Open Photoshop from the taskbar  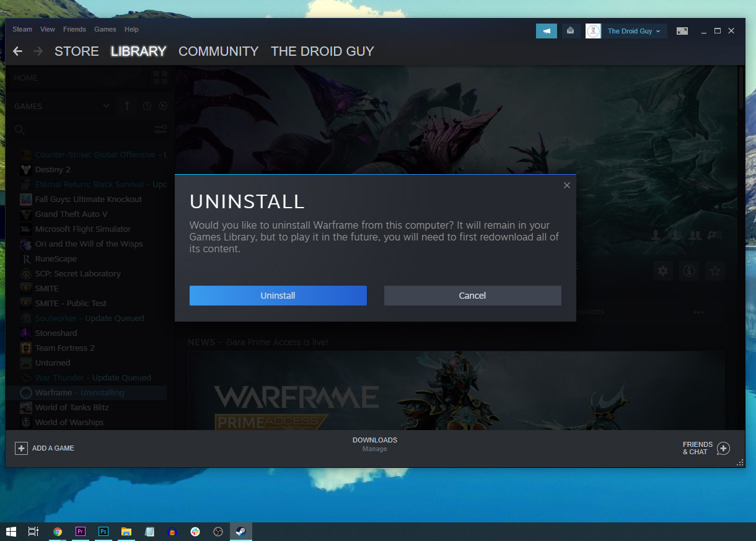point(103,532)
